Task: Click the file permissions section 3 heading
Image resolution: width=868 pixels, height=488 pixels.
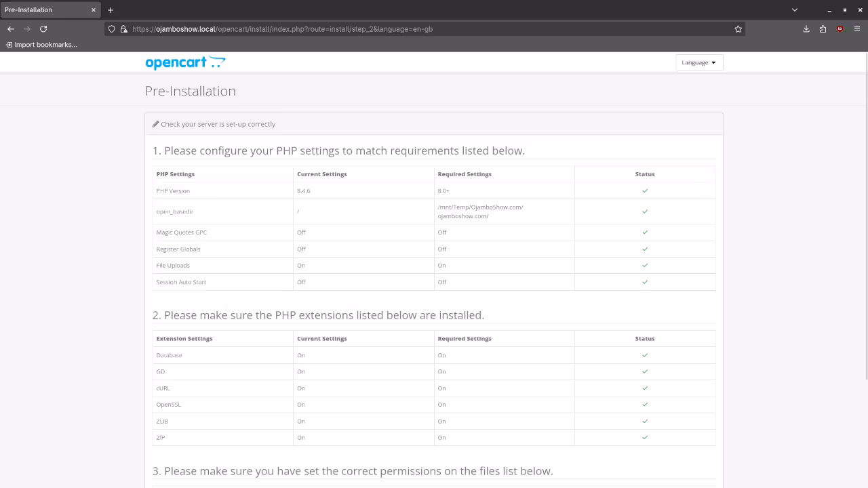Action: pos(353,471)
